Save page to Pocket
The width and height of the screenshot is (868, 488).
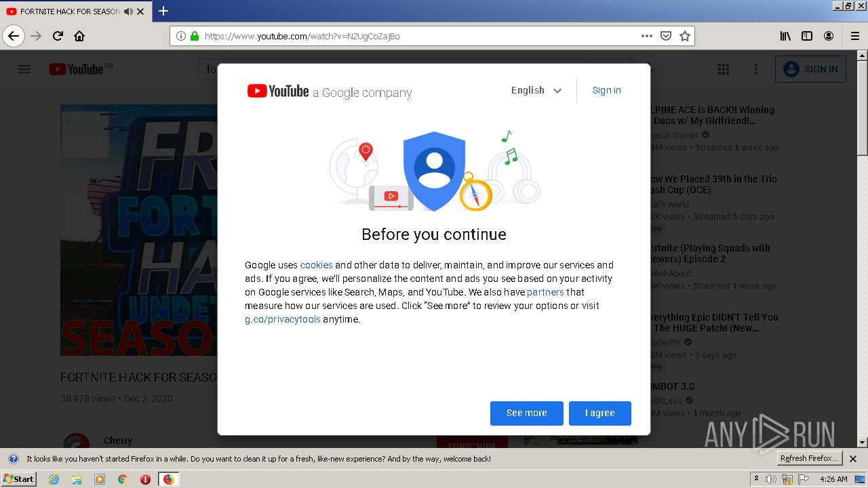tap(666, 36)
